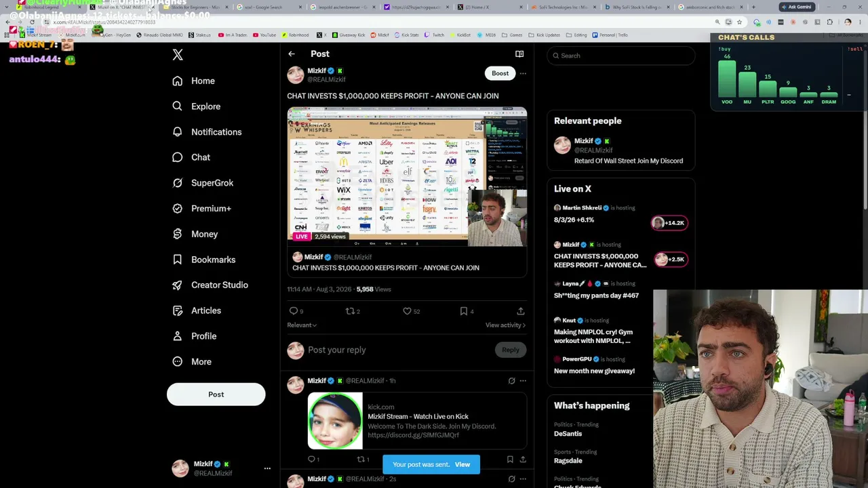Open the Mizkif Stream kick.com link card

[x=417, y=421]
